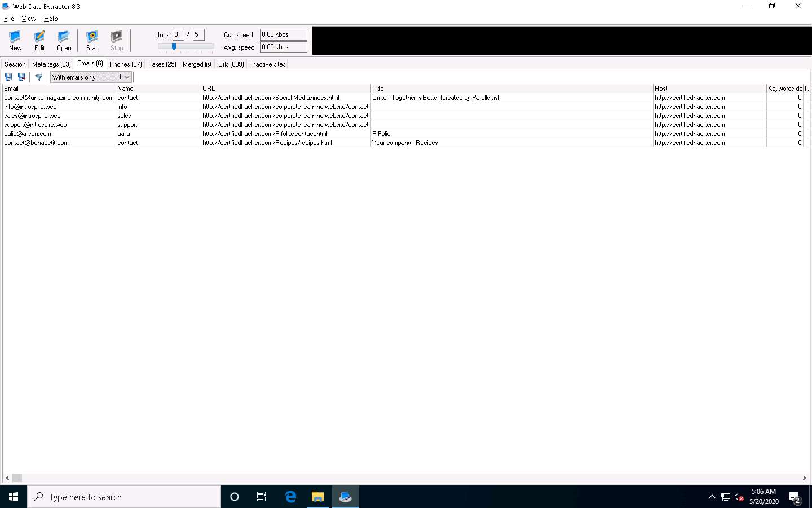Click the horizontal scrollbar thumb

pos(17,478)
